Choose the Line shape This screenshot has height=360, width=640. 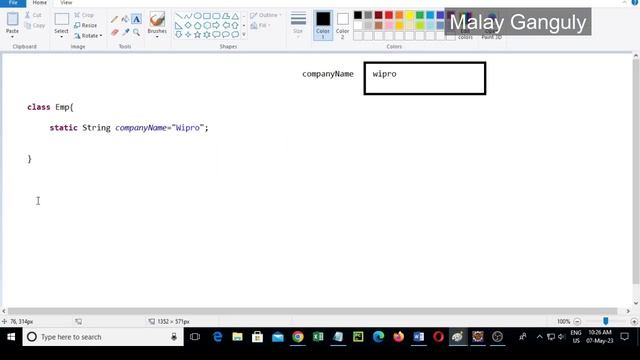tap(178, 16)
